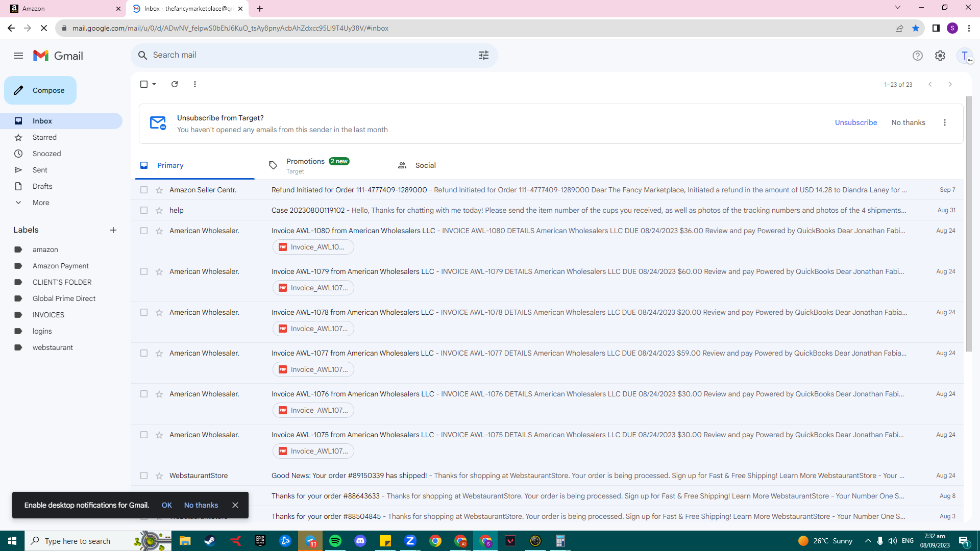Tick the select all conversations checkbox

pos(144,84)
